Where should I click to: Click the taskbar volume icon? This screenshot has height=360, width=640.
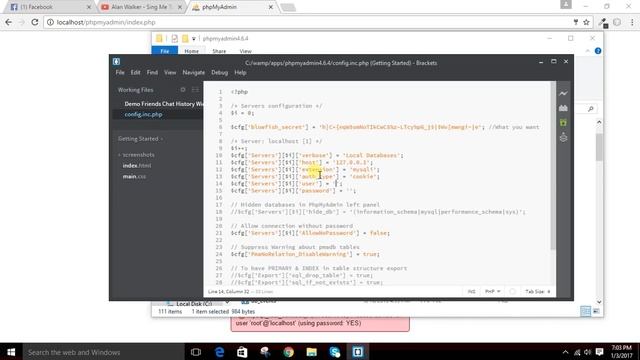[588, 352]
